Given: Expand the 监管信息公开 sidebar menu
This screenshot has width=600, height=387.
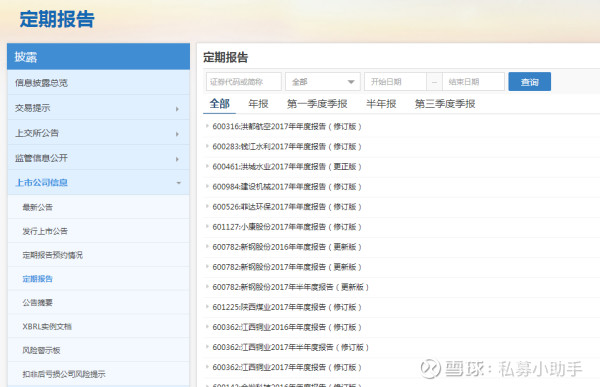Looking at the screenshot, I should tap(99, 158).
